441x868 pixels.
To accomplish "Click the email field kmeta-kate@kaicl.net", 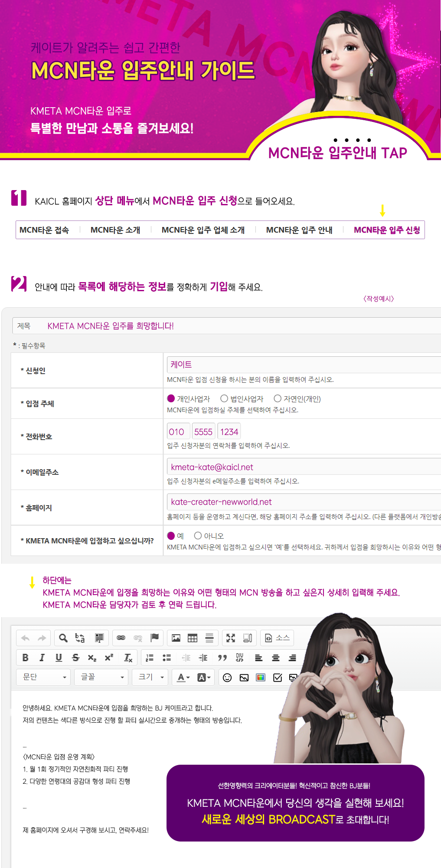I will tap(304, 467).
